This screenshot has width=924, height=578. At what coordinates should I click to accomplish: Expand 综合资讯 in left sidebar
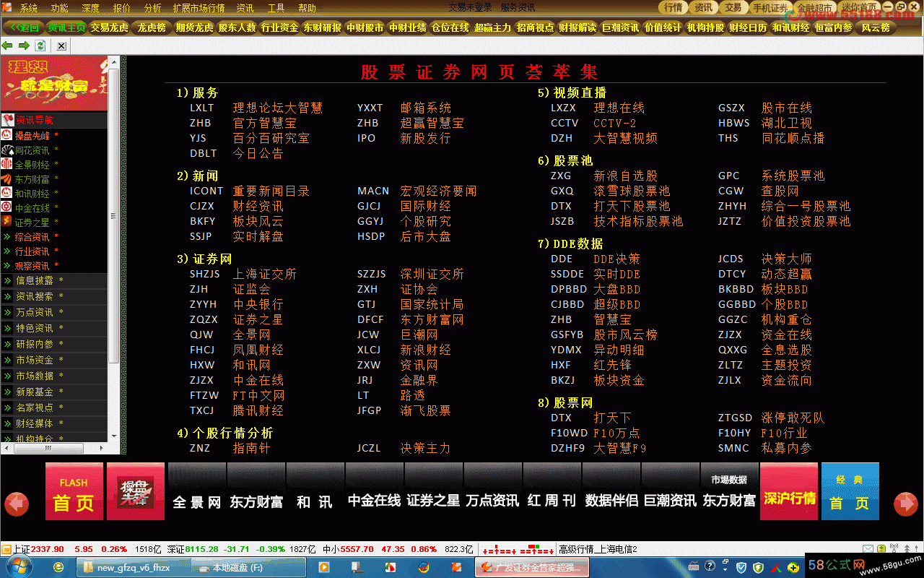[x=32, y=237]
